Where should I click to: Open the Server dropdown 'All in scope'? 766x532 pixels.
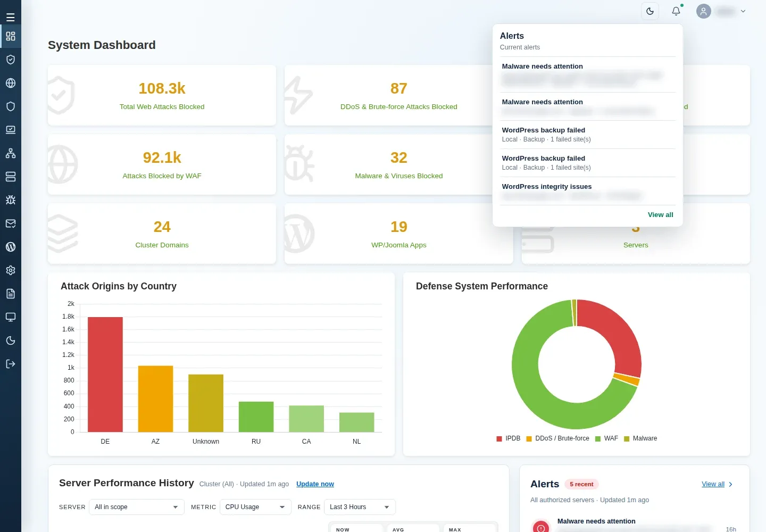[x=137, y=507]
